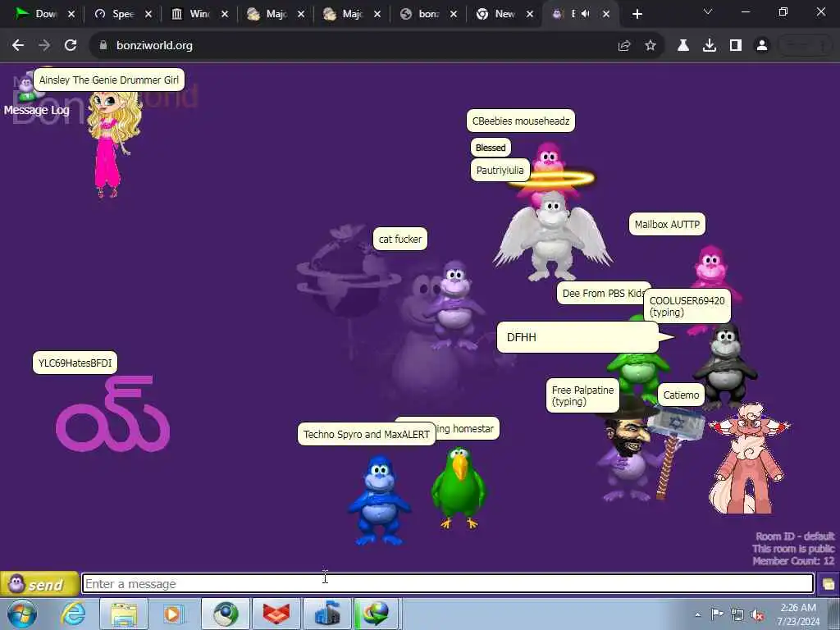Launch Internet Explorer from taskbar
840x630 pixels.
pyautogui.click(x=72, y=614)
